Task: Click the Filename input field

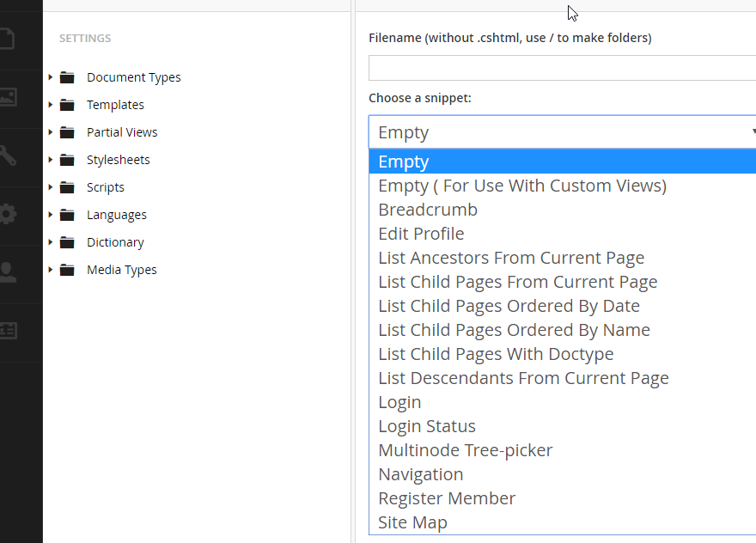Action: click(x=563, y=68)
